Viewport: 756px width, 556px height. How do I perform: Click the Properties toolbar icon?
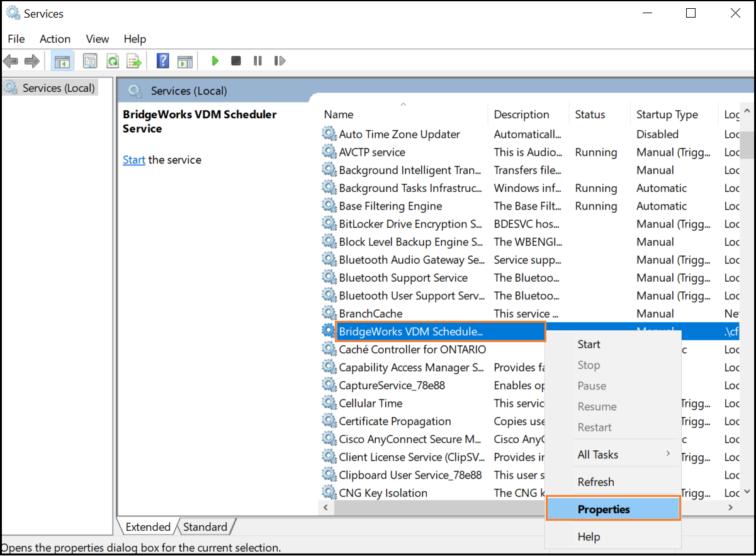click(x=90, y=61)
